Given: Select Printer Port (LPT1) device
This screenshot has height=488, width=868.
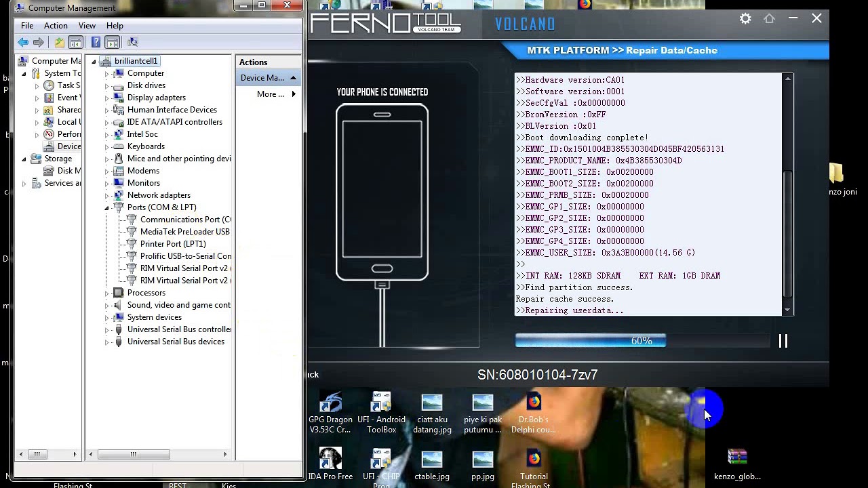Looking at the screenshot, I should tap(166, 244).
